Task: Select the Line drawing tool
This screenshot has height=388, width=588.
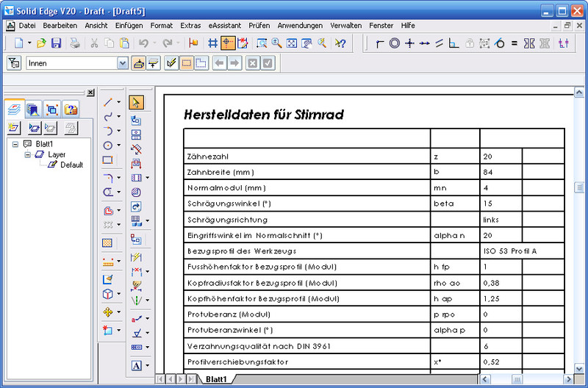Action: (x=108, y=102)
